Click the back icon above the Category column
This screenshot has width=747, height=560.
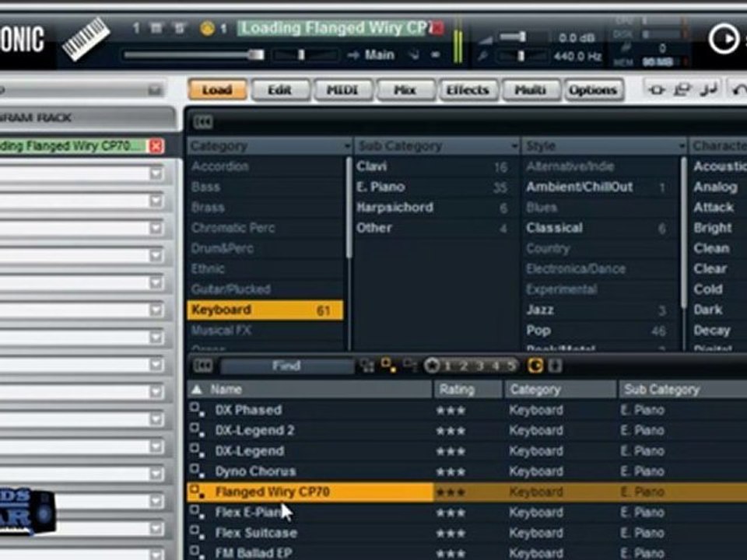pyautogui.click(x=203, y=122)
